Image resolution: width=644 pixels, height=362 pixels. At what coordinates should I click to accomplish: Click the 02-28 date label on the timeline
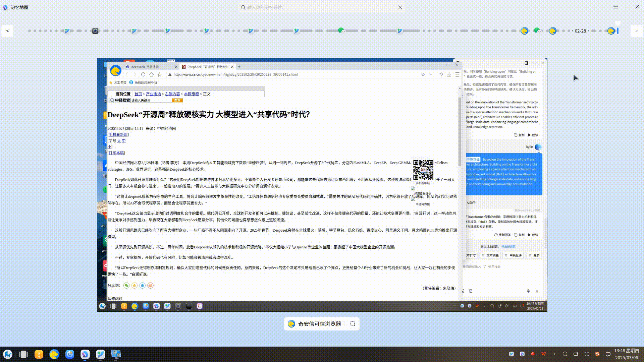tap(580, 31)
